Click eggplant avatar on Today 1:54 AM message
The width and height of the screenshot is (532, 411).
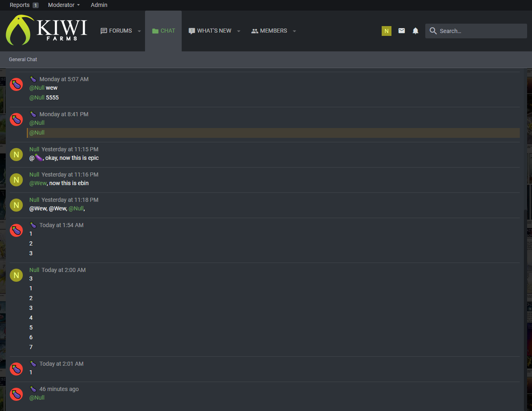[16, 230]
